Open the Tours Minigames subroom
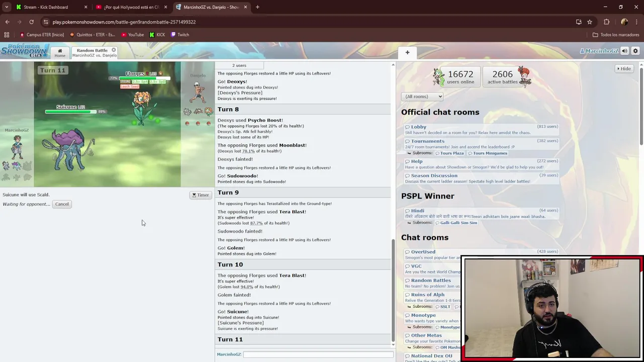The width and height of the screenshot is (644, 362). [x=488, y=153]
